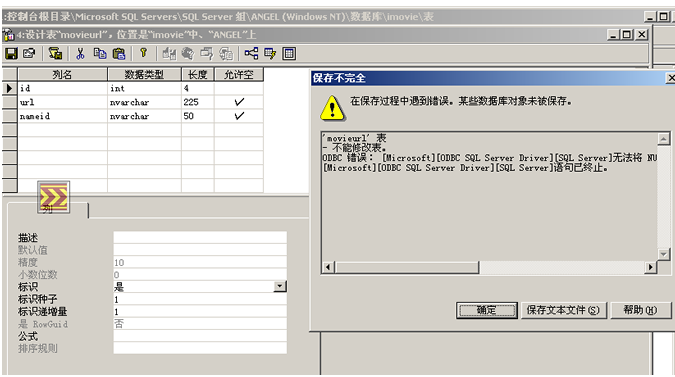Click right arrow of horizontal scrollbar
Viewport: 675px width, 377px height.
point(650,267)
